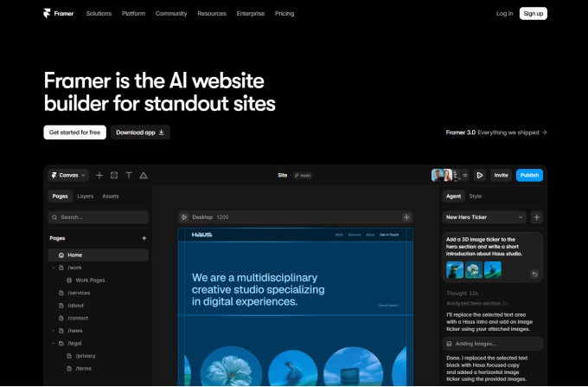
Task: Click the collaborator avatars group
Action: (x=450, y=175)
